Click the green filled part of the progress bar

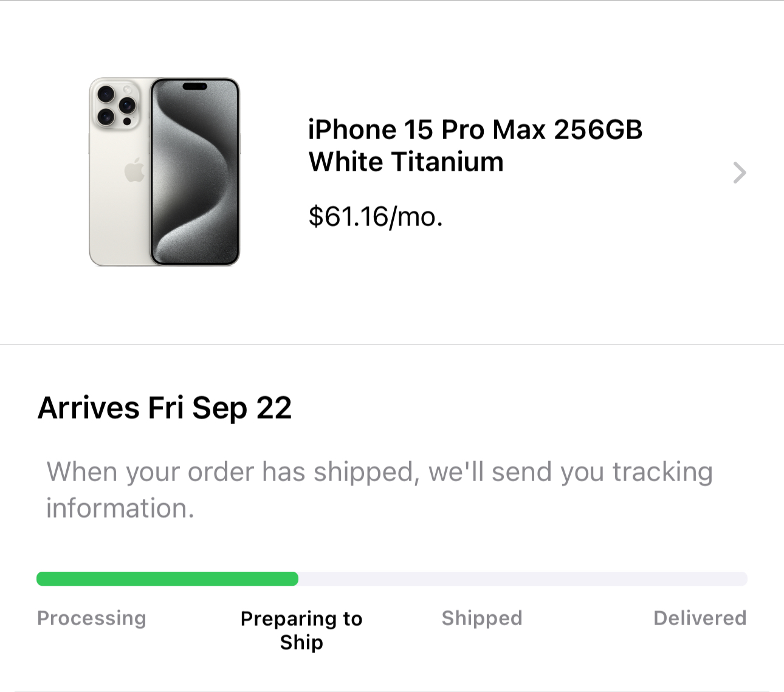[167, 579]
